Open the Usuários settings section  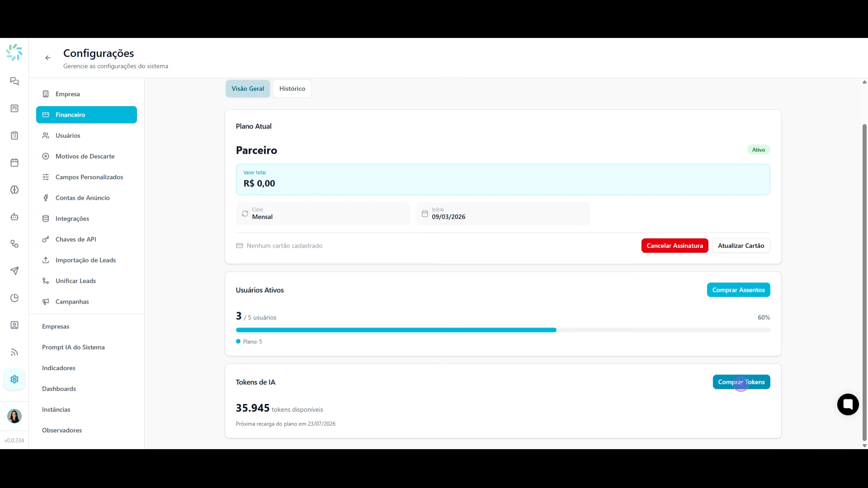tap(86, 136)
